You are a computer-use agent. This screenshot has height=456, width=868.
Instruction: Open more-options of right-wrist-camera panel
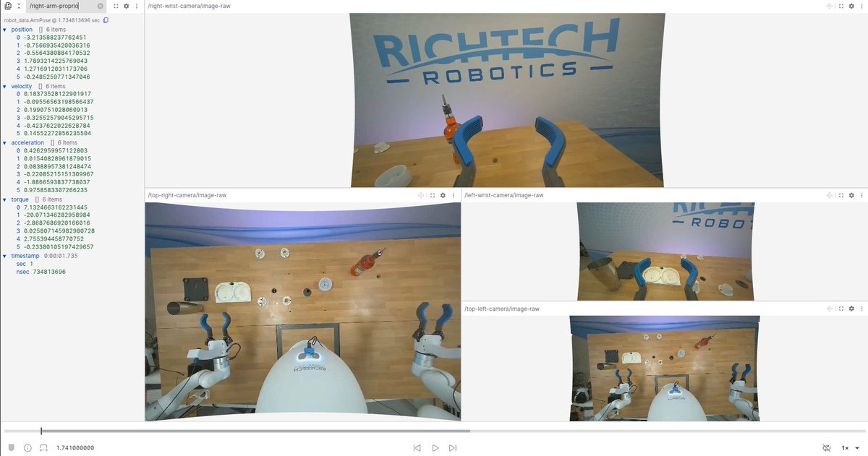coord(861,6)
